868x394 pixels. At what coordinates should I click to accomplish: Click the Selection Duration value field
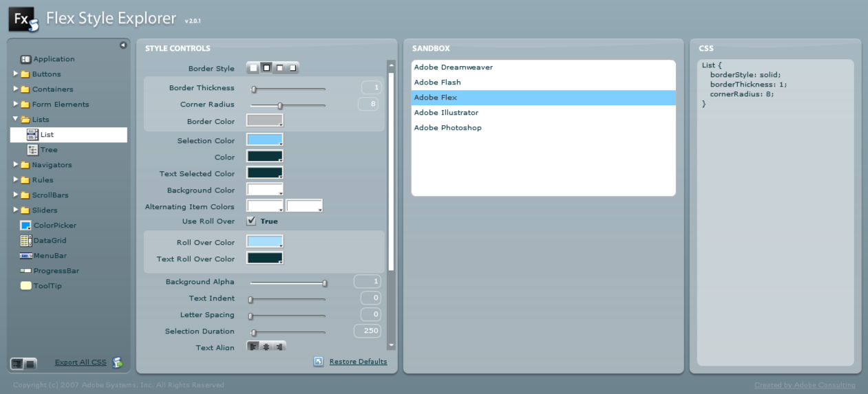click(x=368, y=331)
